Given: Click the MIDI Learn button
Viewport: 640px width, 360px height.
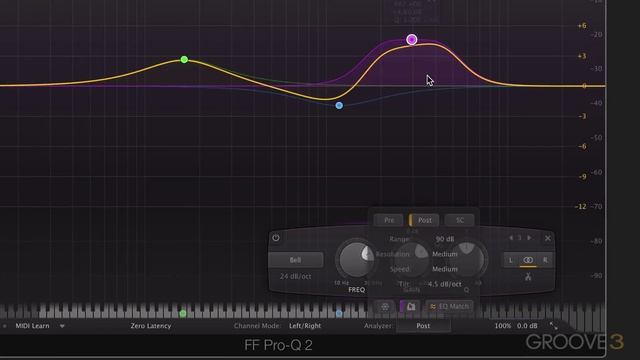Looking at the screenshot, I should coord(32,326).
